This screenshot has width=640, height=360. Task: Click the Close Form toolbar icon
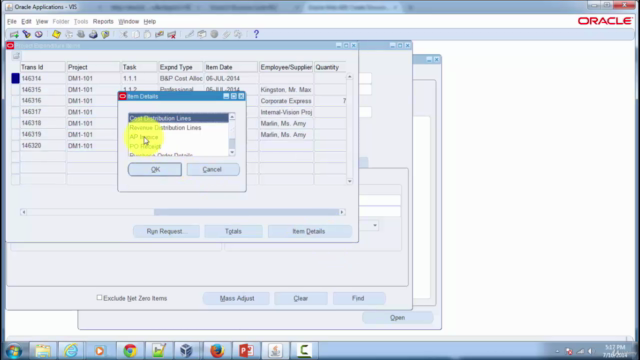tap(105, 34)
